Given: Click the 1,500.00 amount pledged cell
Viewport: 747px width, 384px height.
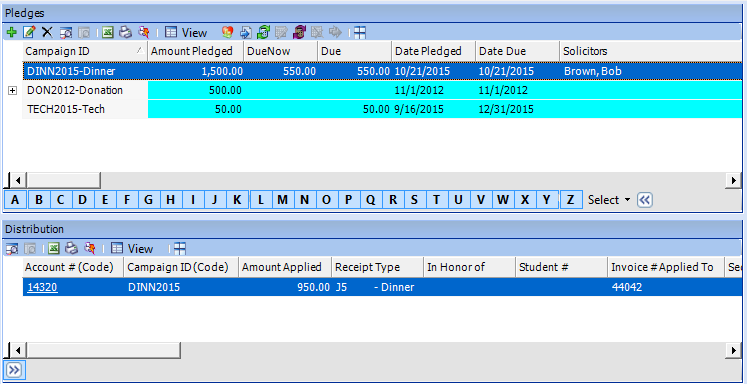Looking at the screenshot, I should (x=196, y=71).
